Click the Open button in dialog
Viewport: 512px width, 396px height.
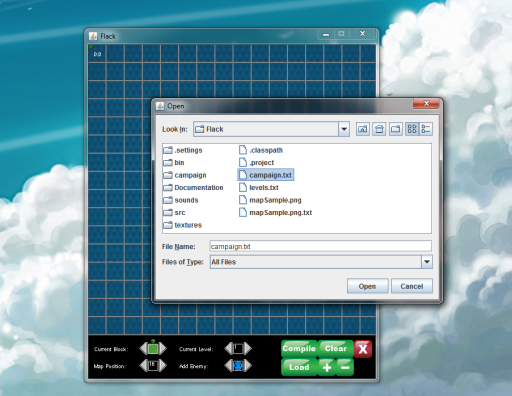point(367,286)
